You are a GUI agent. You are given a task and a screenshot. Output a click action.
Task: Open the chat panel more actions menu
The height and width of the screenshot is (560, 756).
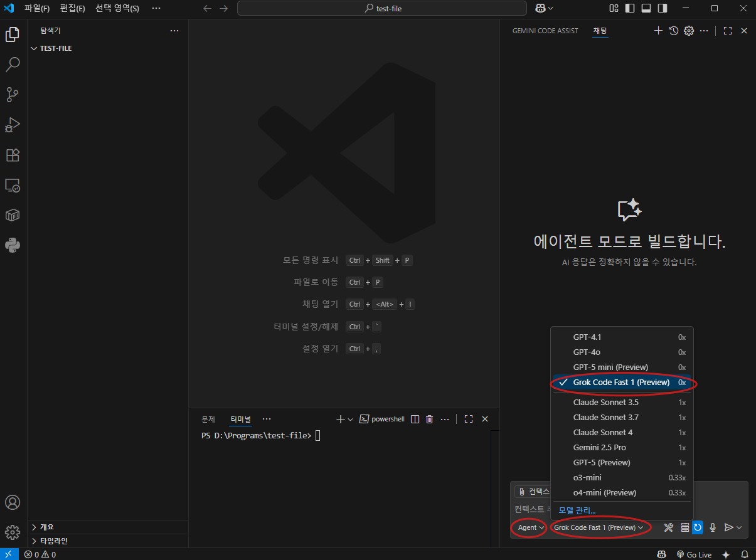click(704, 30)
